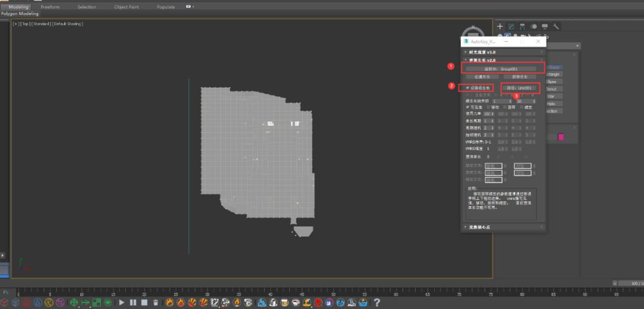644x309 pixels.
Task: Click the stop button in bottom toolbar
Action: (x=144, y=302)
